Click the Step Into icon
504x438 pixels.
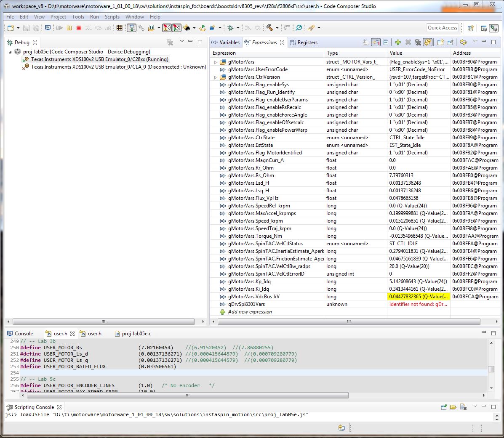88,28
